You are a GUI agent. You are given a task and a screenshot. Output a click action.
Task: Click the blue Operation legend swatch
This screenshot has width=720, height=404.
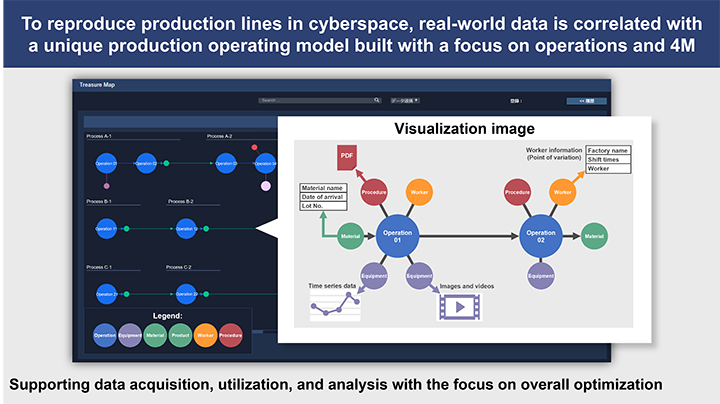pos(105,335)
